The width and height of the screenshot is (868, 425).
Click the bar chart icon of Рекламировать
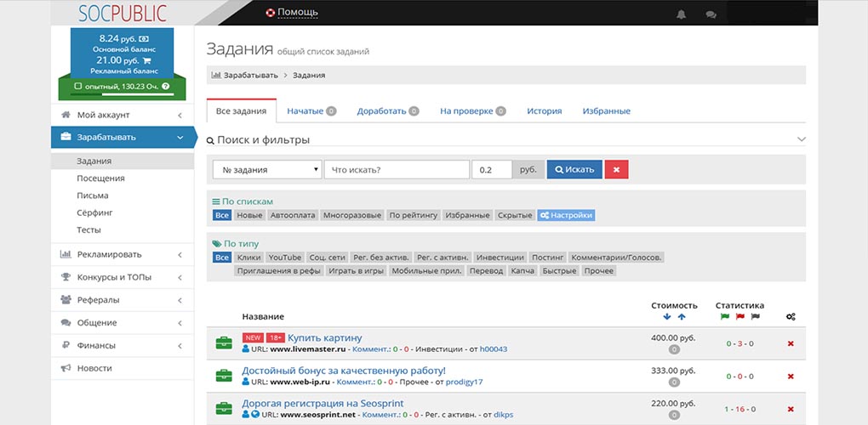click(66, 254)
